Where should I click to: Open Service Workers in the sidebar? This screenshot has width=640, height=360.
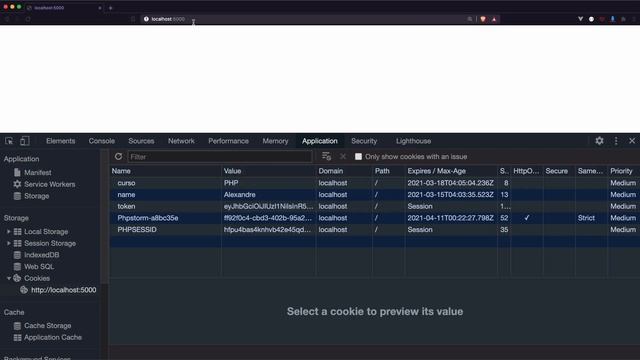point(44,184)
